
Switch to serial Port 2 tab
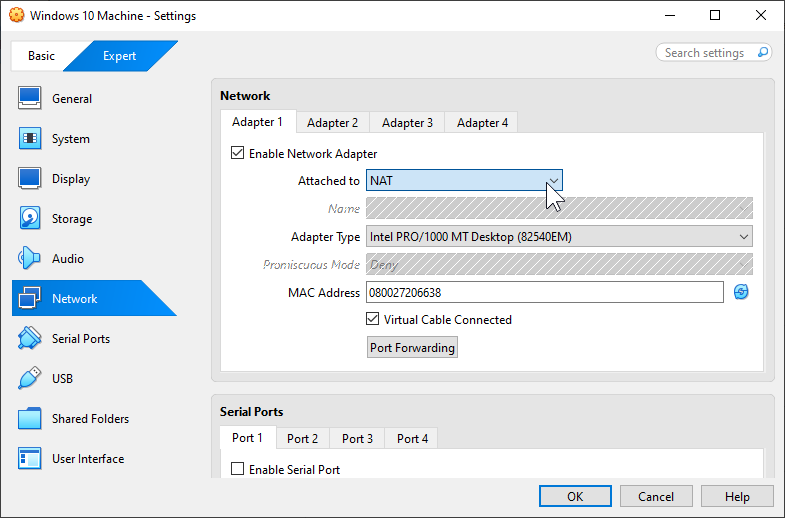click(302, 438)
